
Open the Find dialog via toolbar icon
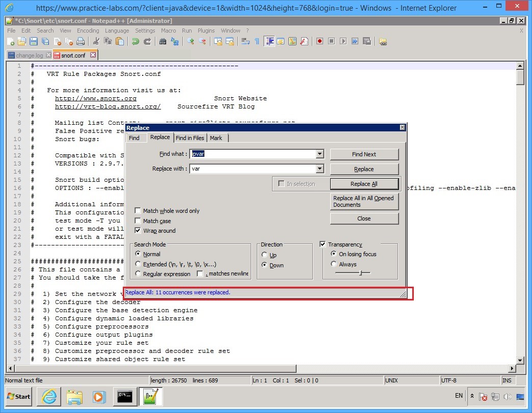coord(163,41)
